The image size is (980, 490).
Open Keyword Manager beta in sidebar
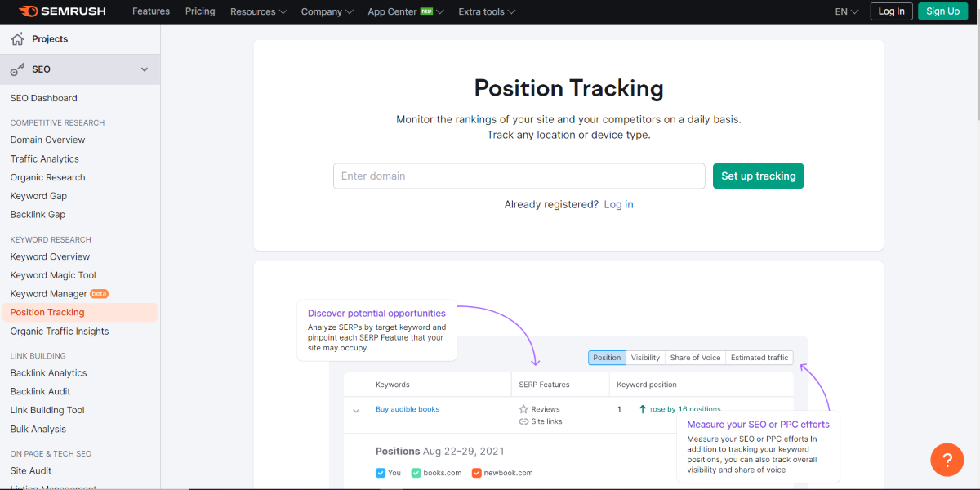click(x=59, y=294)
